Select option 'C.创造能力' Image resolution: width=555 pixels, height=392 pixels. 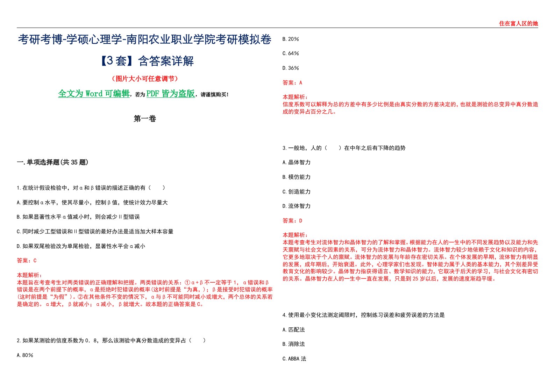[297, 192]
